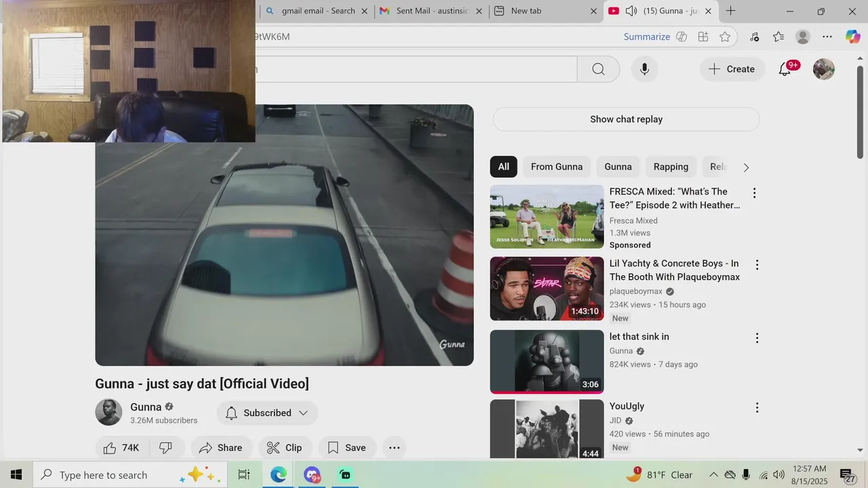Open Edge apps icon in address bar
The height and width of the screenshot is (488, 868).
pos(703,37)
